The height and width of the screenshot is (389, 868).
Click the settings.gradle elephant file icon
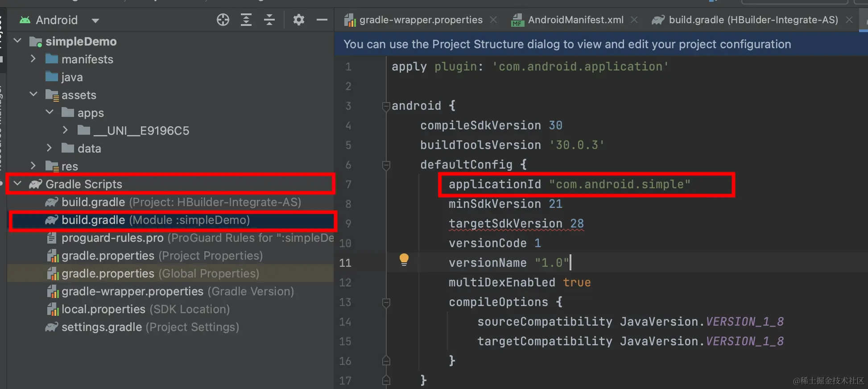(x=52, y=327)
